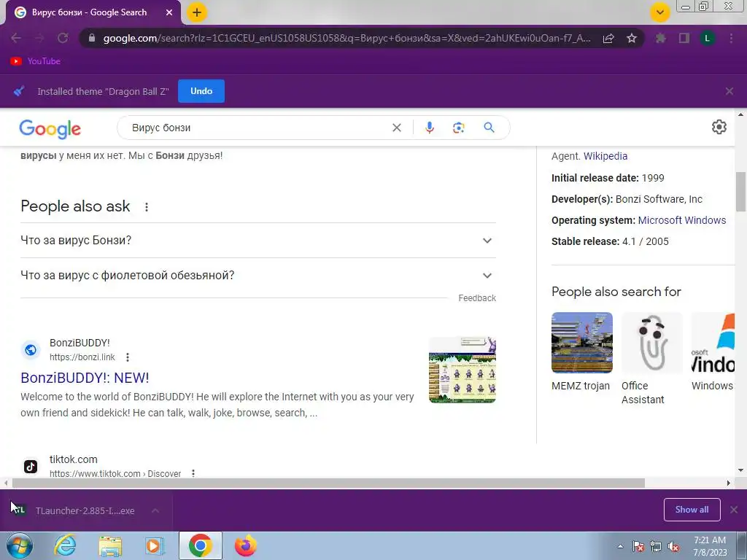The image size is (747, 560).
Task: Open BonziBUDDY!: NEW! result
Action: (x=85, y=378)
